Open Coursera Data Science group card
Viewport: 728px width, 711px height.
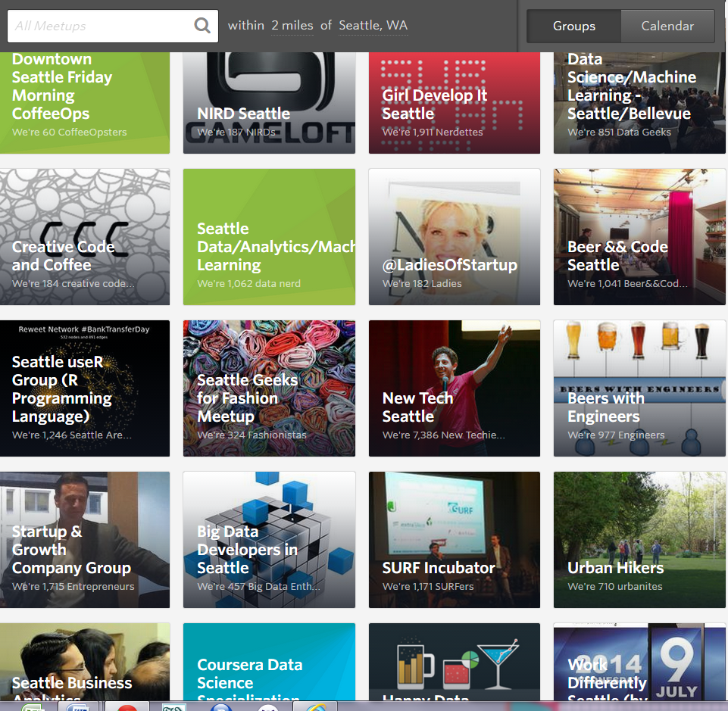coord(269,661)
